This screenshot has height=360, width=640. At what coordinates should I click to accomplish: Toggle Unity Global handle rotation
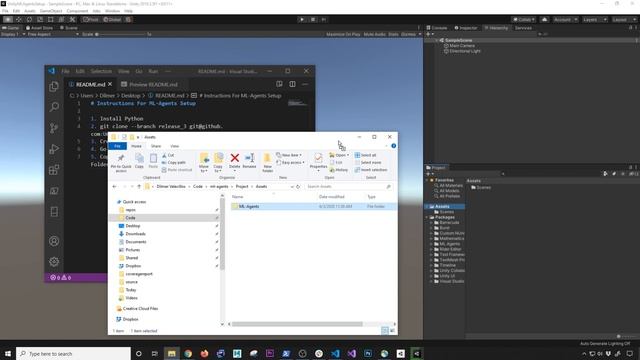click(x=112, y=20)
